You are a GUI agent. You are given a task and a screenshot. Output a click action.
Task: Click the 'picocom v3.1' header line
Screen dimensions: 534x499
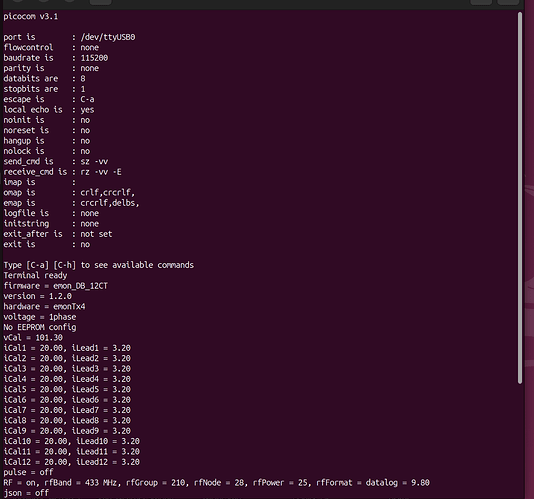tap(31, 16)
